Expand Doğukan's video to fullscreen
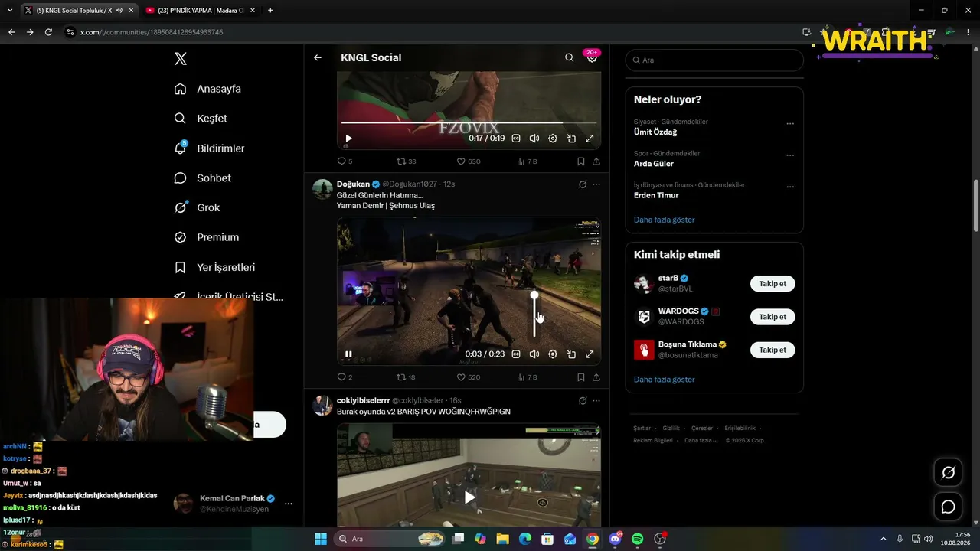This screenshot has height=551, width=980. coord(590,354)
